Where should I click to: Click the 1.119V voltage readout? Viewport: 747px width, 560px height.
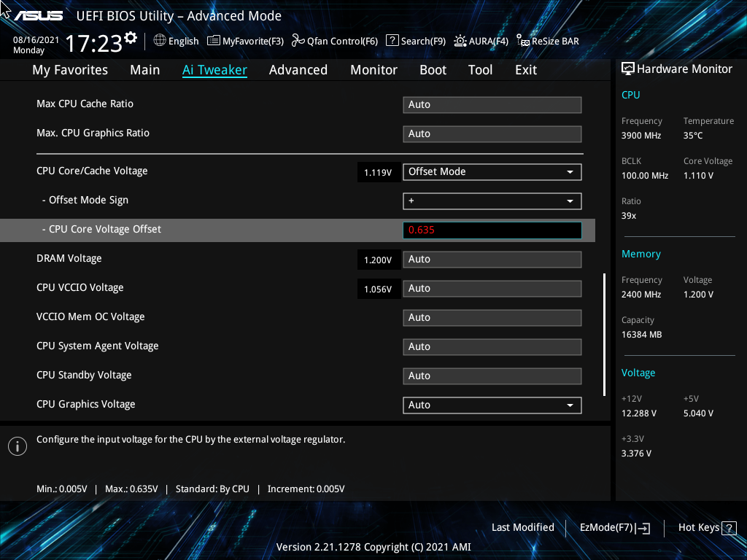pos(379,172)
